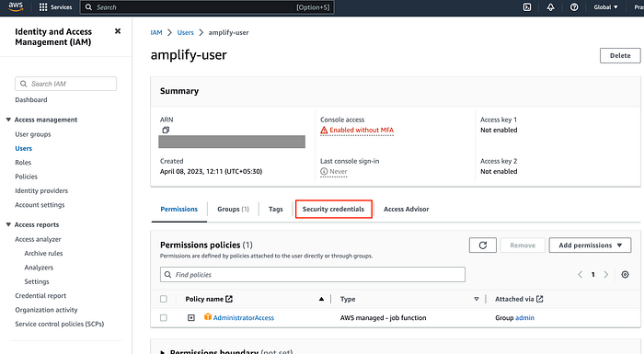This screenshot has height=354, width=644.
Task: Open the AdministratorAccess policy link
Action: 244,317
